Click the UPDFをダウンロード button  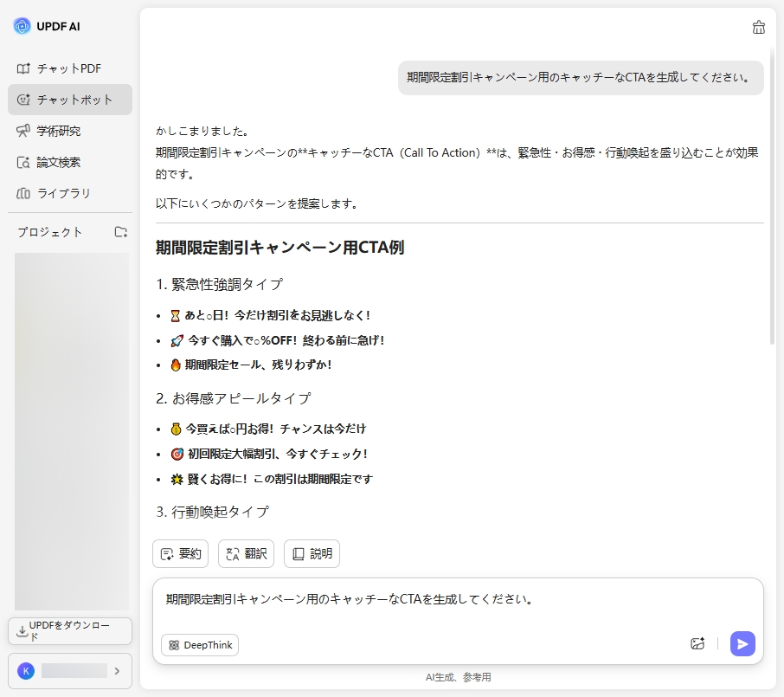click(69, 631)
